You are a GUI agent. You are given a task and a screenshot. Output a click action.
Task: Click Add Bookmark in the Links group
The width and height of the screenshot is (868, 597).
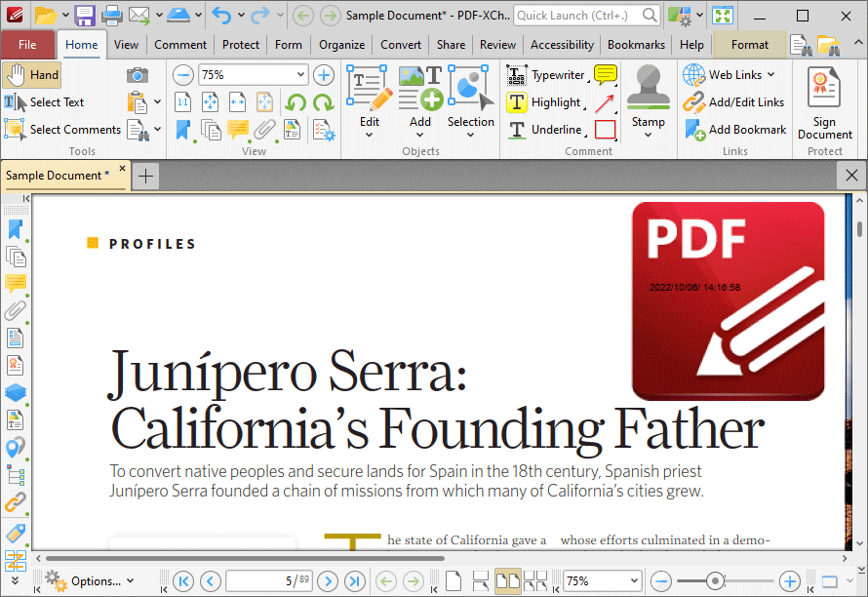[734, 130]
